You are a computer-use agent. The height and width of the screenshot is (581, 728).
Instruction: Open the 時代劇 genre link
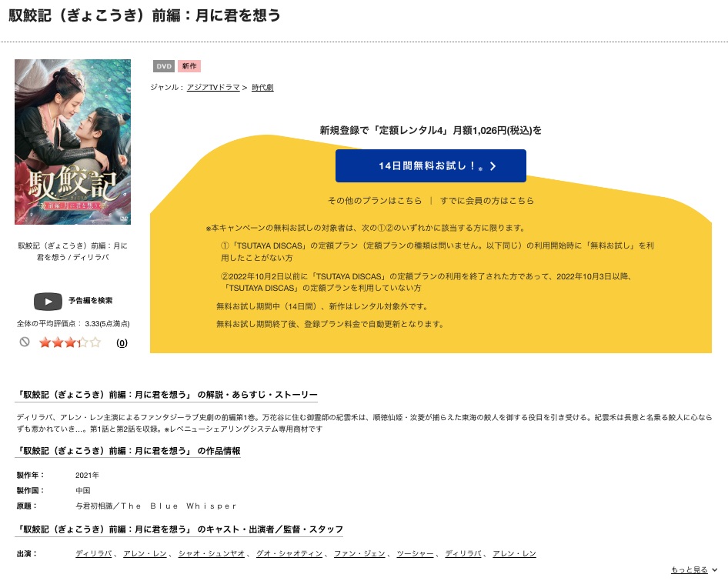click(x=262, y=87)
